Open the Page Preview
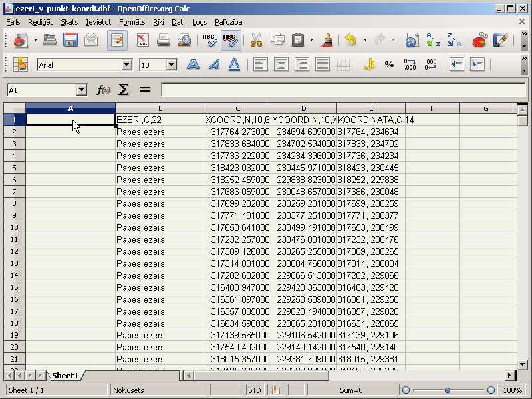Image resolution: width=532 pixels, height=399 pixels. click(184, 40)
